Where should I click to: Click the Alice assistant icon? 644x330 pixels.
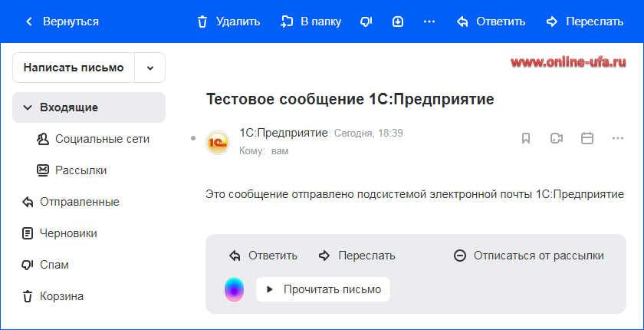(x=234, y=289)
